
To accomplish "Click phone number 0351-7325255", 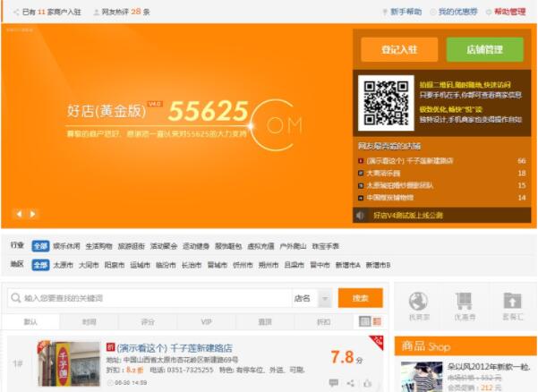I will (190, 370).
